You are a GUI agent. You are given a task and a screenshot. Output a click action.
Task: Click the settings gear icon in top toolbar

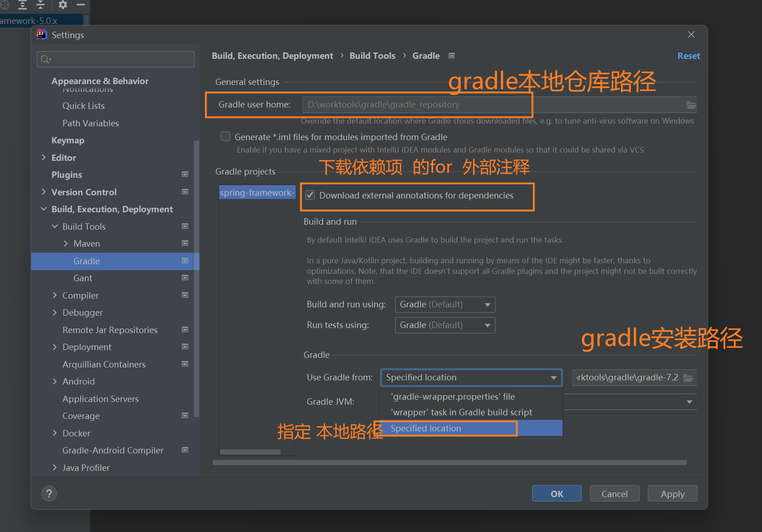pyautogui.click(x=63, y=5)
